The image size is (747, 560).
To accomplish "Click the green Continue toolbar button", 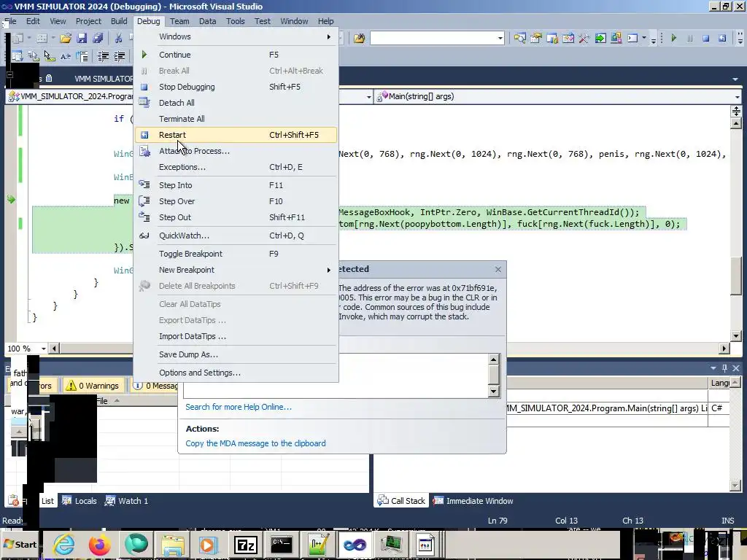I will tap(673, 38).
